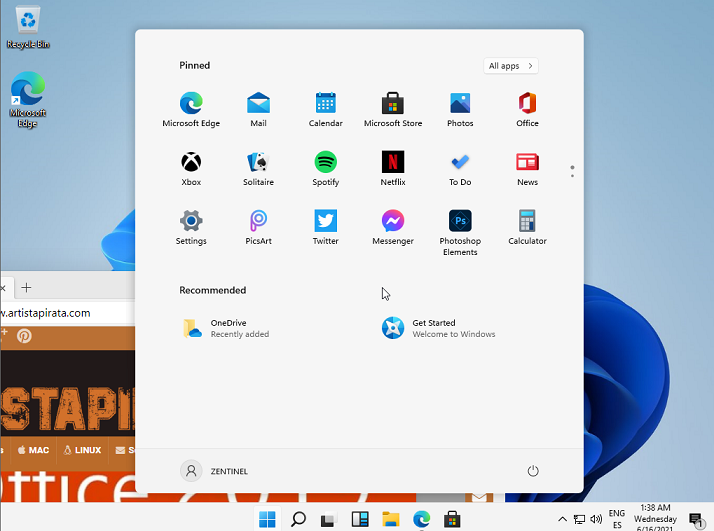The image size is (714, 531).
Task: Open network status in system tray
Action: tap(579, 519)
